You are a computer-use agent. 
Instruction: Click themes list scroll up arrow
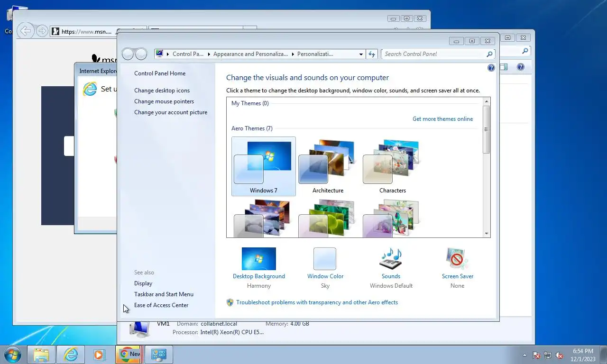pyautogui.click(x=486, y=101)
